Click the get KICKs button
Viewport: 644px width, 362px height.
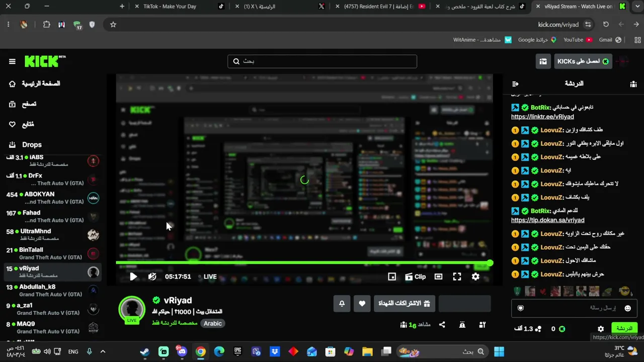[x=584, y=61]
